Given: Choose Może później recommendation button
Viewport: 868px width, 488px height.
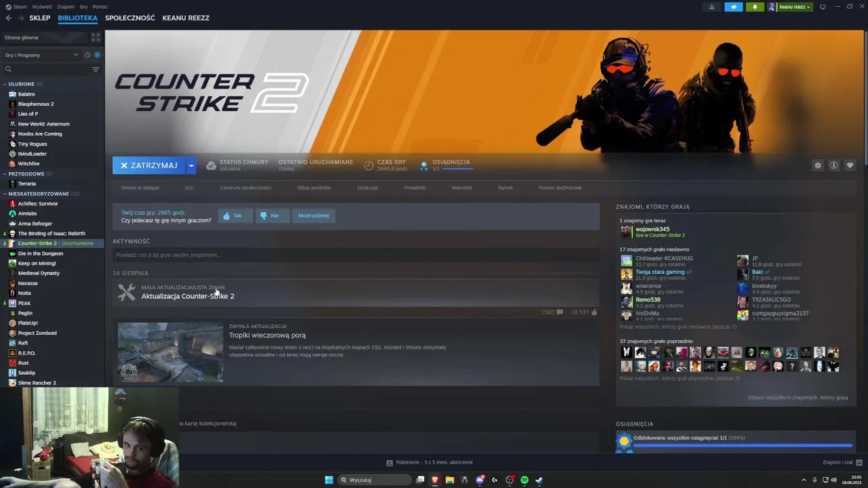Looking at the screenshot, I should [x=313, y=216].
